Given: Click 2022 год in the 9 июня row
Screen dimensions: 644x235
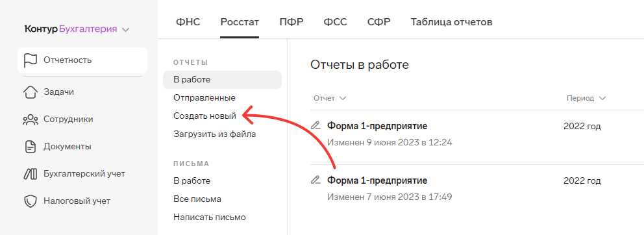Looking at the screenshot, I should tap(582, 126).
